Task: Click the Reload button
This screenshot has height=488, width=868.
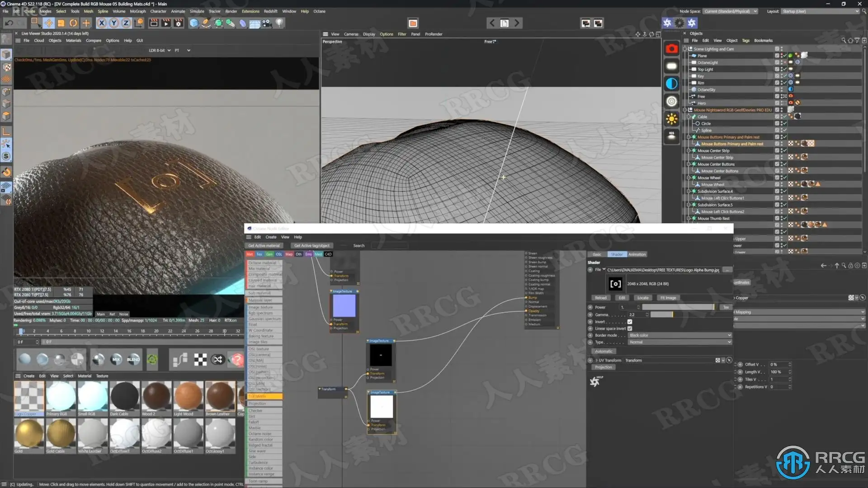Action: [600, 298]
